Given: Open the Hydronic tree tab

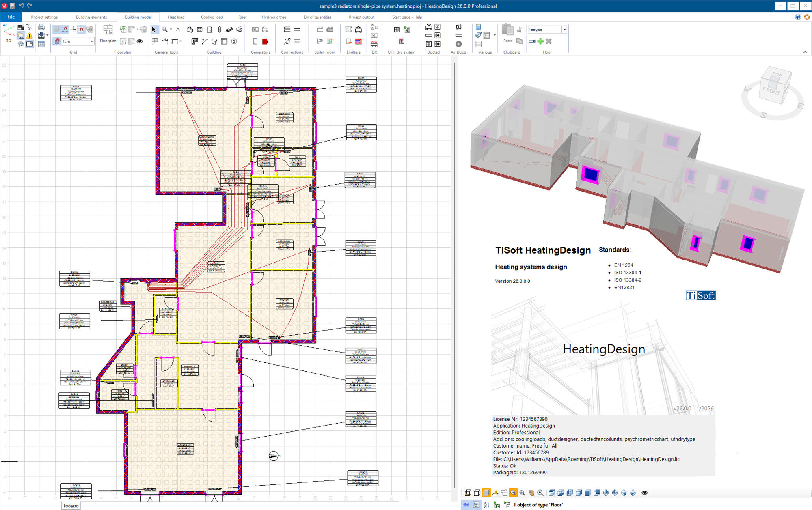Looking at the screenshot, I should coord(274,17).
